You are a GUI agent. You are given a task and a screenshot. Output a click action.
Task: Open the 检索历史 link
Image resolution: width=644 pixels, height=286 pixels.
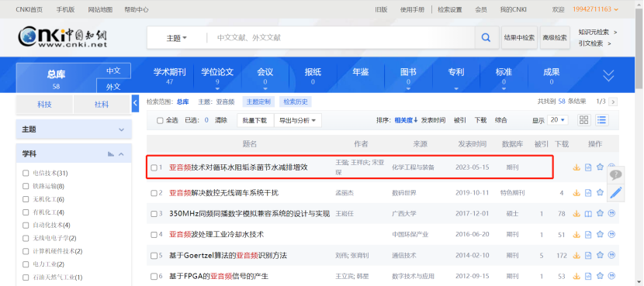(x=296, y=102)
